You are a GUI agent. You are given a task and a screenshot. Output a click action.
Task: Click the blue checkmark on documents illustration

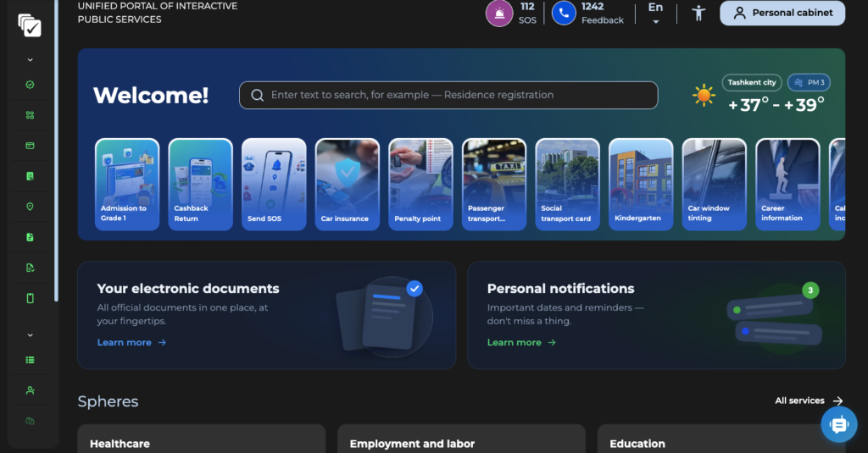coord(414,289)
